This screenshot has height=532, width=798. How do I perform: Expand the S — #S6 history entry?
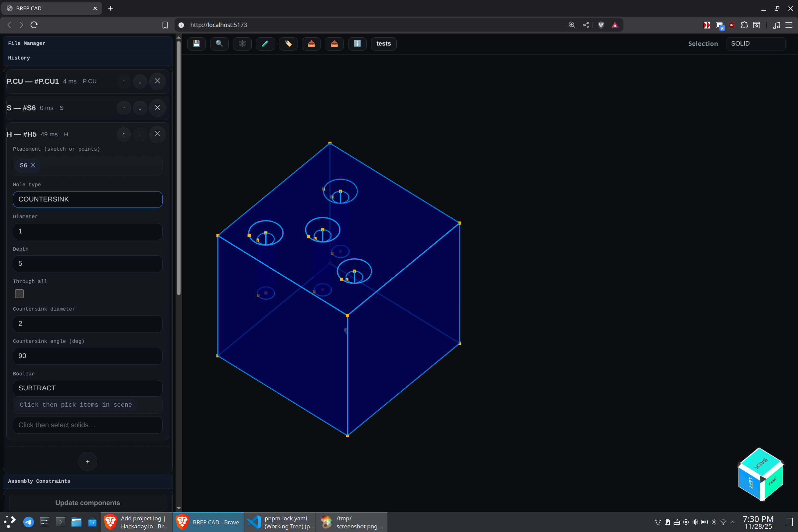click(21, 108)
